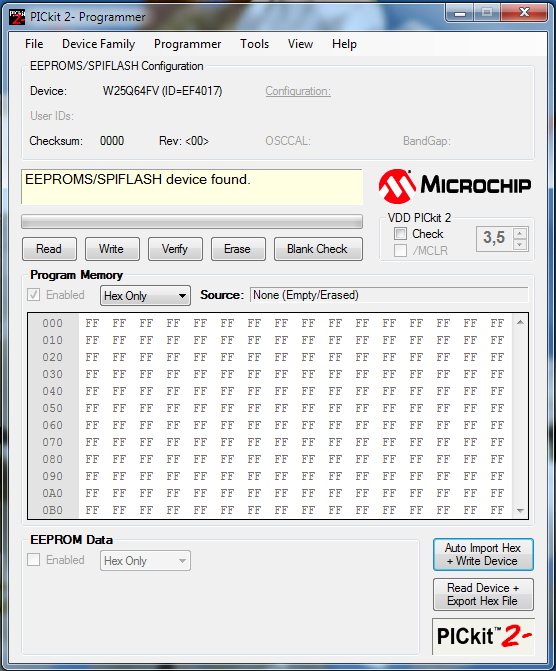Image resolution: width=556 pixels, height=671 pixels.
Task: Click memory address 030
Action: click(53, 374)
